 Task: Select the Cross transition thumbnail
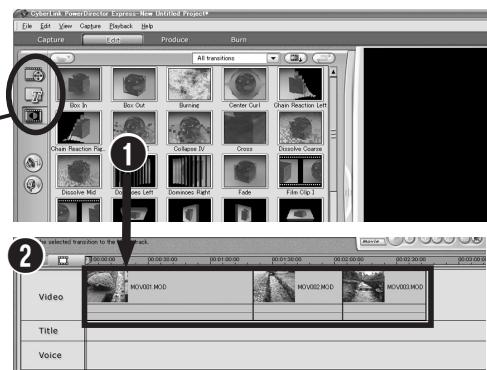[x=245, y=128]
